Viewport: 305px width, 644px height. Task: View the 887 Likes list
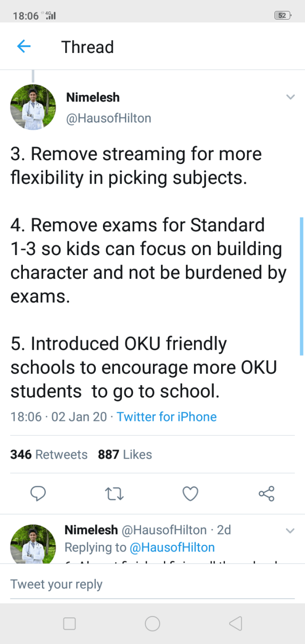point(125,454)
